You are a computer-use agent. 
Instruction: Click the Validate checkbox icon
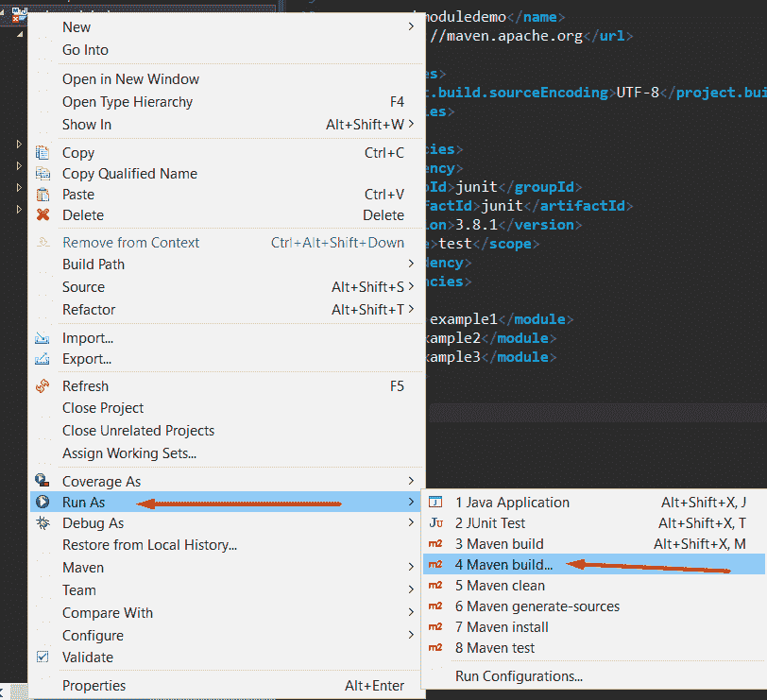[43, 657]
